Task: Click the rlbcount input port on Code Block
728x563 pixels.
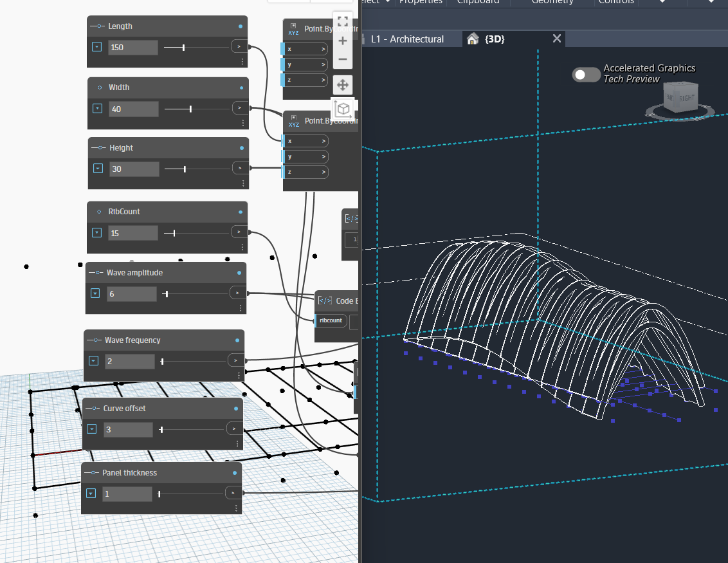Action: (331, 320)
